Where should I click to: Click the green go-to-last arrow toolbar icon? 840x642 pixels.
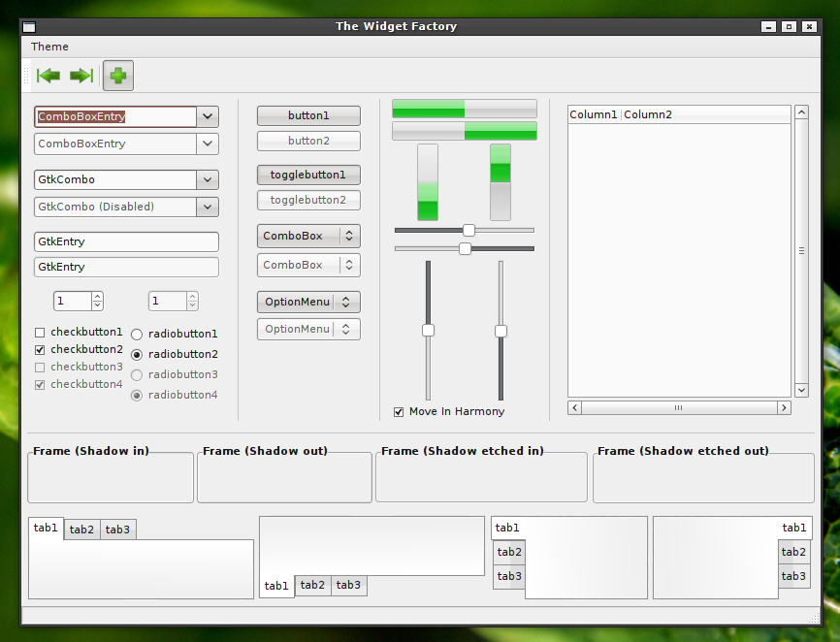81,76
